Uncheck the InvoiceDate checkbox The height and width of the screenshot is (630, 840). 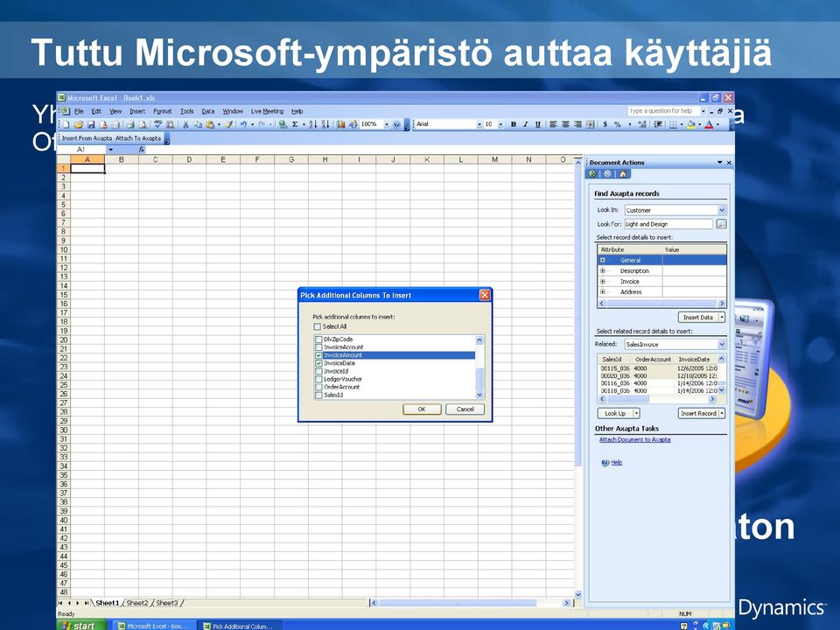tap(318, 363)
